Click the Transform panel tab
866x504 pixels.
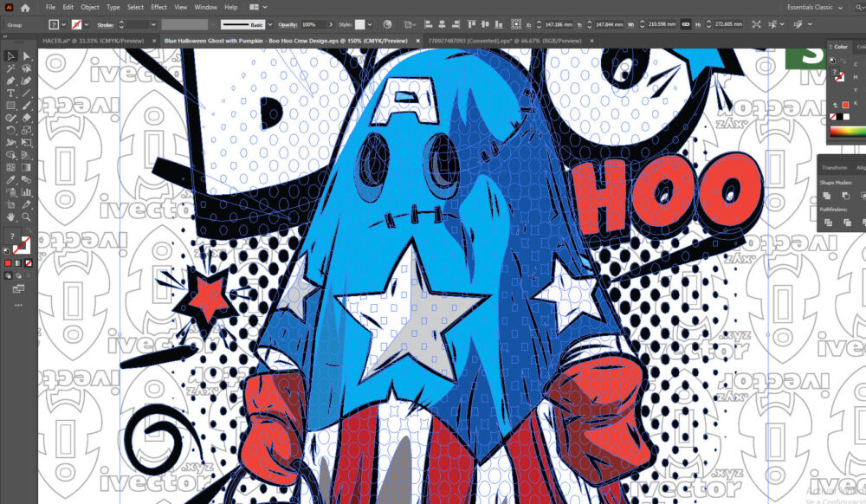tap(834, 168)
